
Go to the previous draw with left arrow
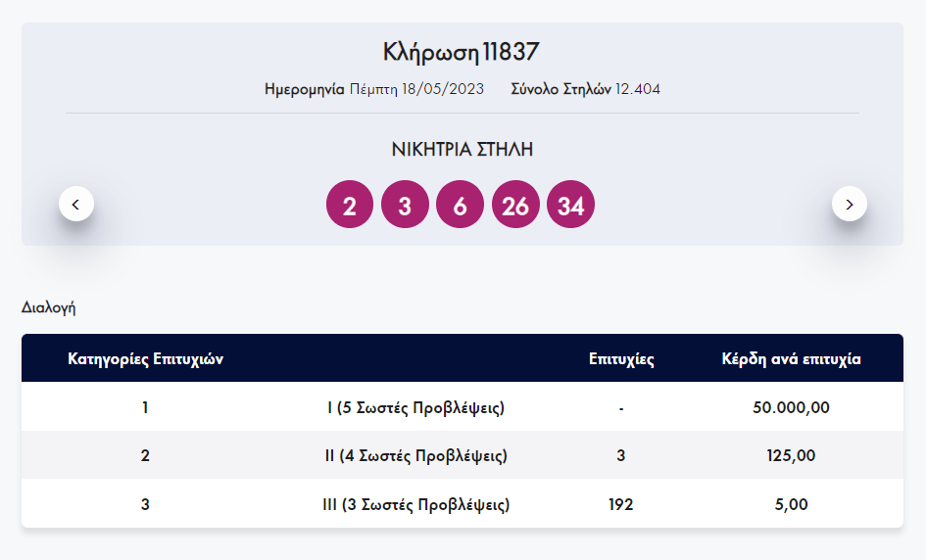pos(76,204)
